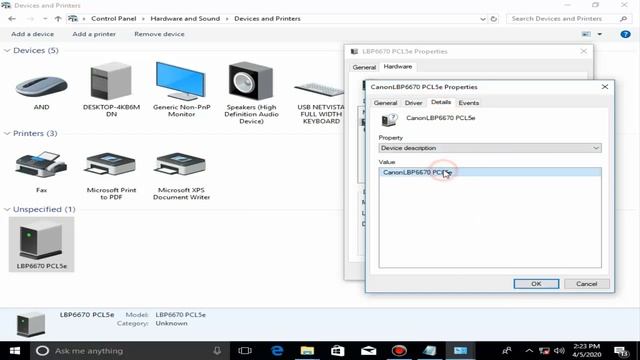The image size is (640, 360).
Task: Collapse the Printers (3) group
Action: pos(7,133)
